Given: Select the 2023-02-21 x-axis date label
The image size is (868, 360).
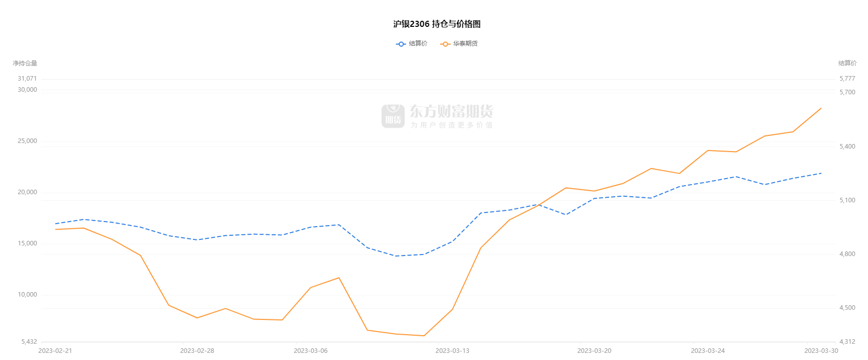Looking at the screenshot, I should point(55,350).
